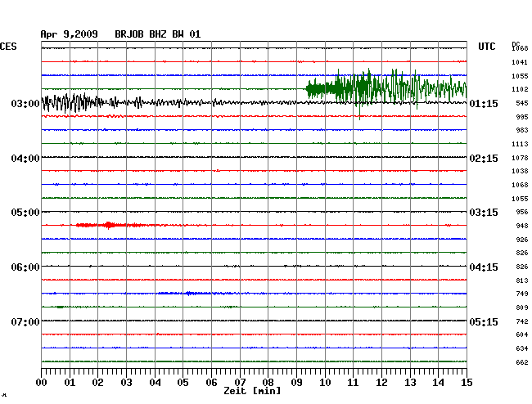Screen dimensions: 532x404
Task: Click the DC offset value '809'
Action: 522,307
